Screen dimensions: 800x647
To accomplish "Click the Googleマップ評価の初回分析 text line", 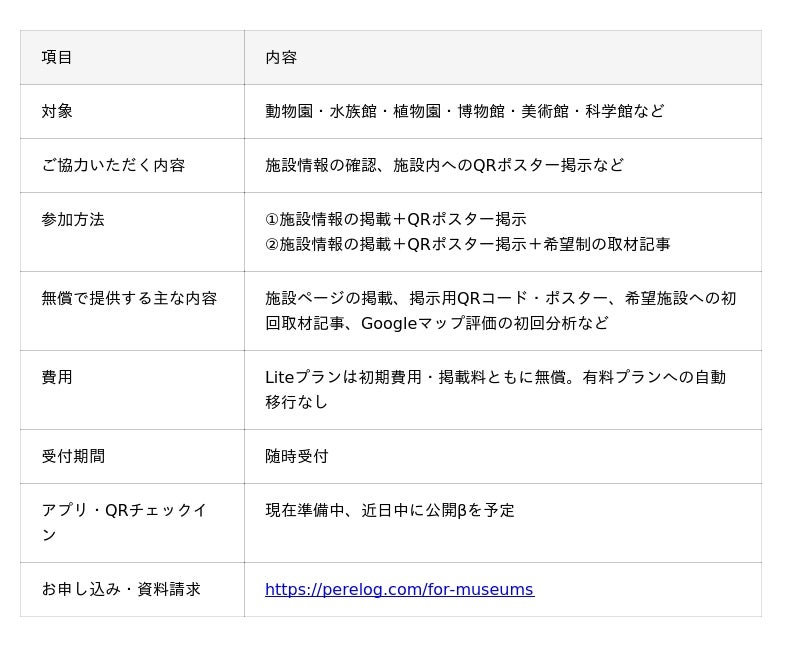I will click(437, 323).
